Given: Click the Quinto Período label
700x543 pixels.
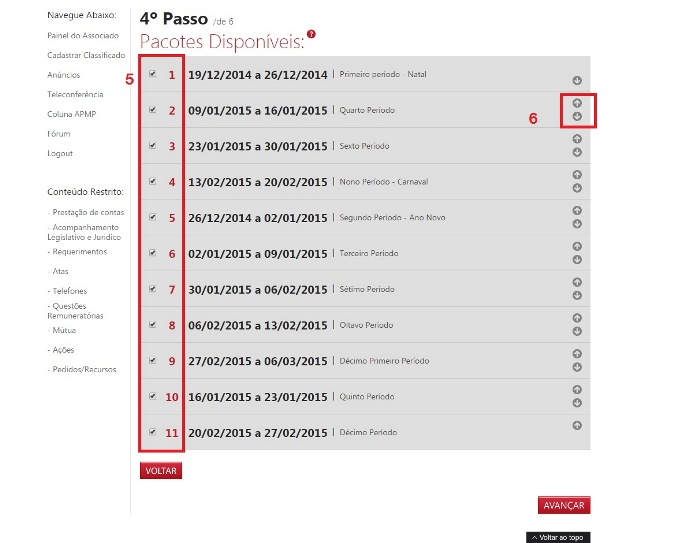Looking at the screenshot, I should pos(367,397).
